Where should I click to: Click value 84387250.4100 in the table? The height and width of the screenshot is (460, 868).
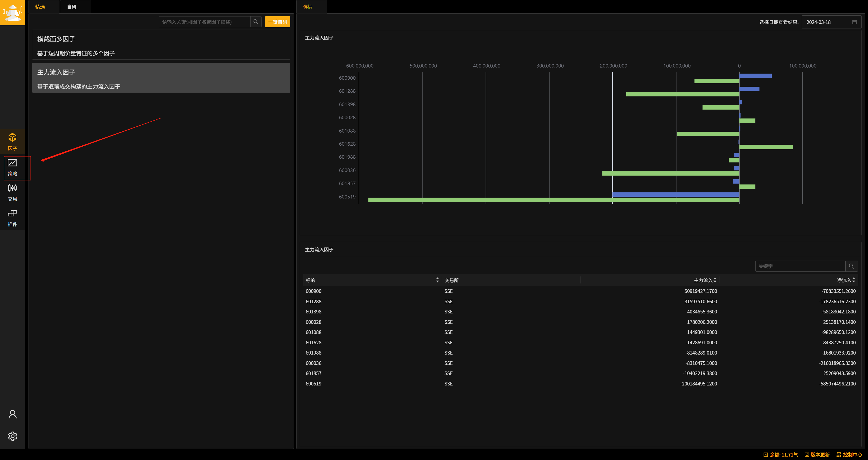(839, 343)
